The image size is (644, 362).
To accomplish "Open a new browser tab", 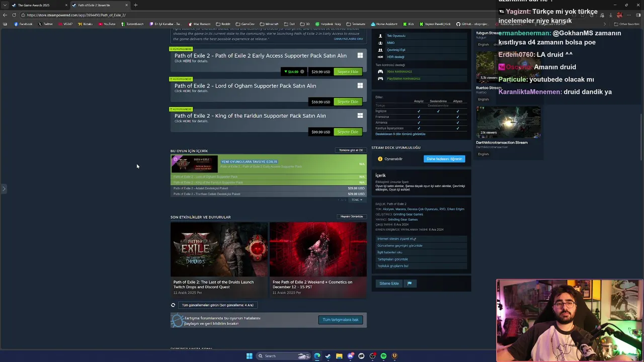I will [x=135, y=5].
